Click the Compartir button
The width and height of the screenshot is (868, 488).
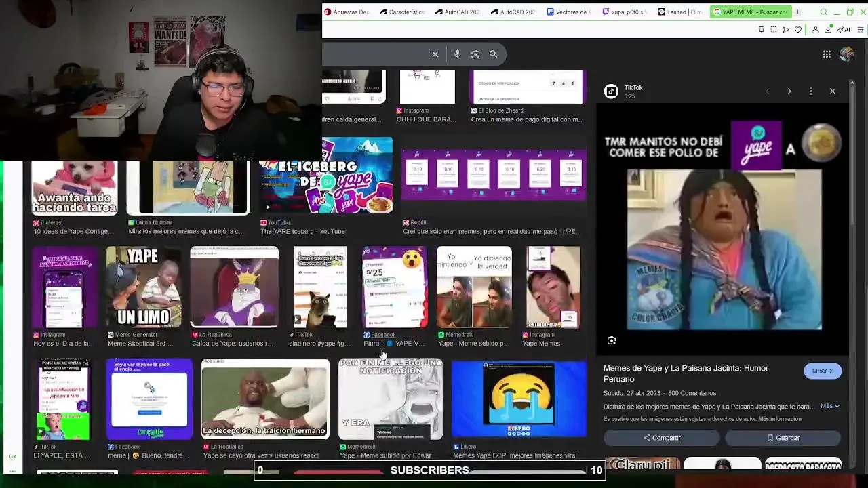(x=662, y=438)
